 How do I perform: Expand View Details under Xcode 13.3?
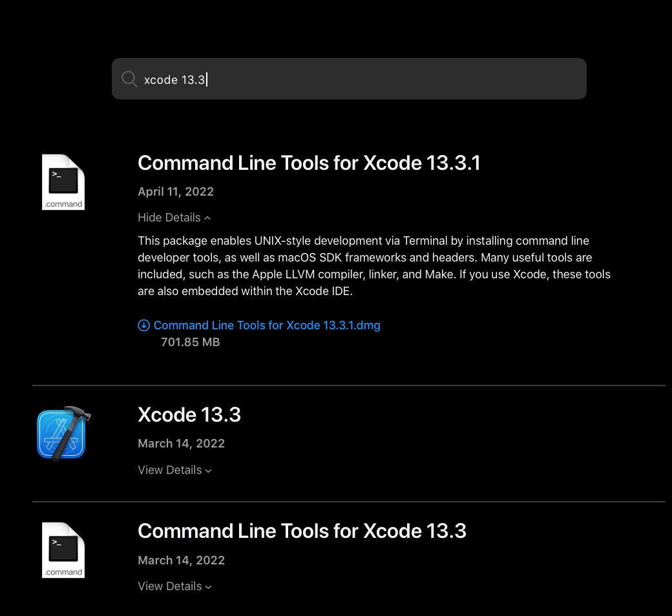click(x=175, y=470)
